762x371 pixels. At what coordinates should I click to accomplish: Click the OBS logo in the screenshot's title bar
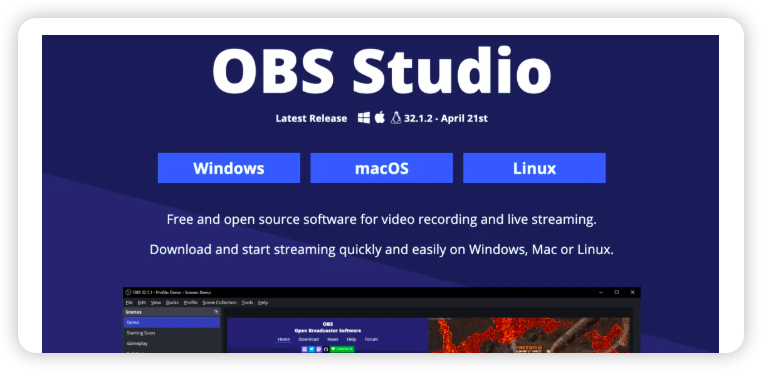click(x=128, y=292)
